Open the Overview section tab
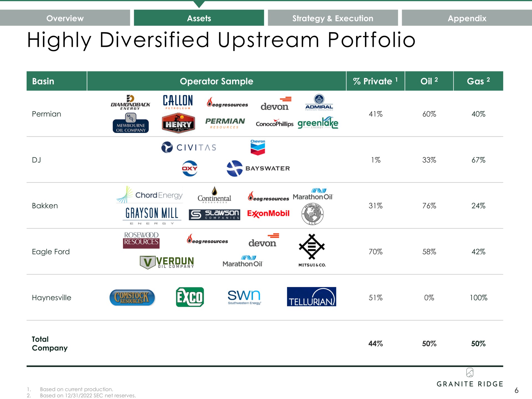The image size is (532, 399). tap(65, 18)
